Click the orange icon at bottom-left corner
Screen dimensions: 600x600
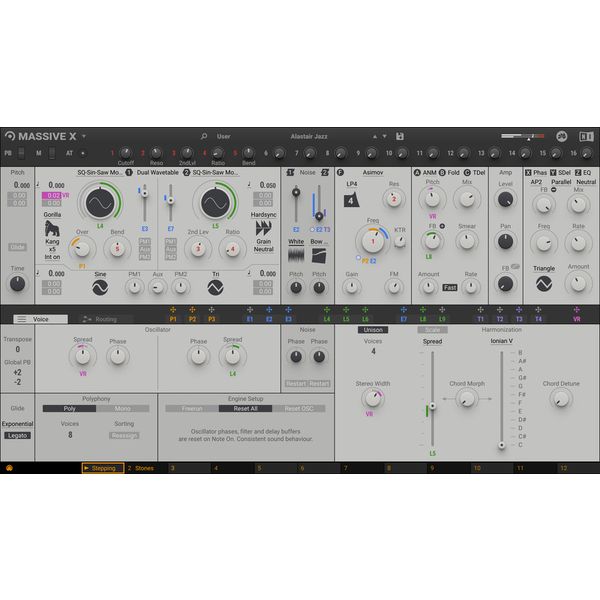point(9,468)
